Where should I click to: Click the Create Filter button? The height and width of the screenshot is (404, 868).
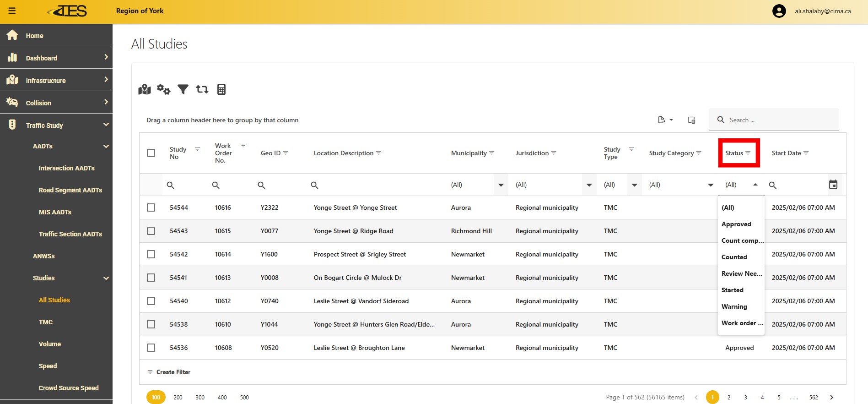[x=169, y=372]
